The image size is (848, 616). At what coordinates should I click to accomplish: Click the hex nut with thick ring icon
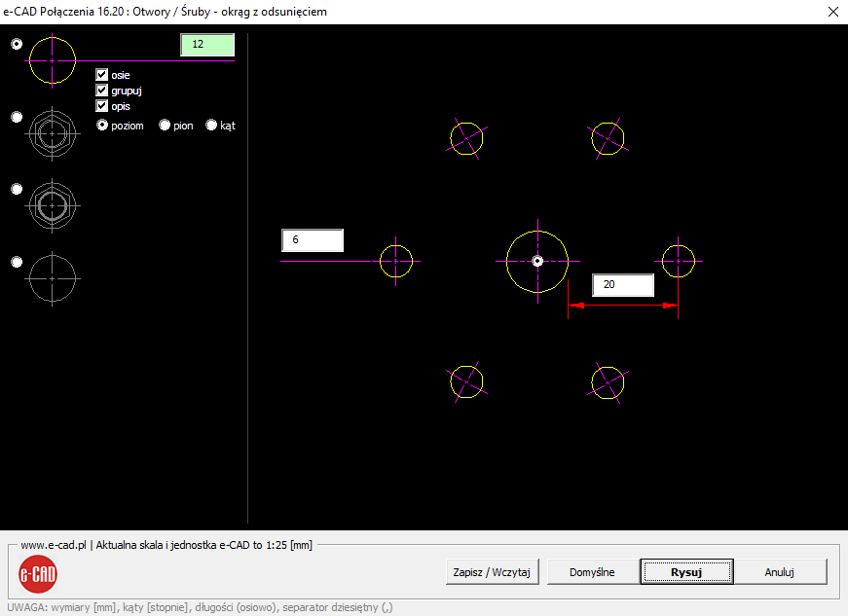(x=53, y=206)
